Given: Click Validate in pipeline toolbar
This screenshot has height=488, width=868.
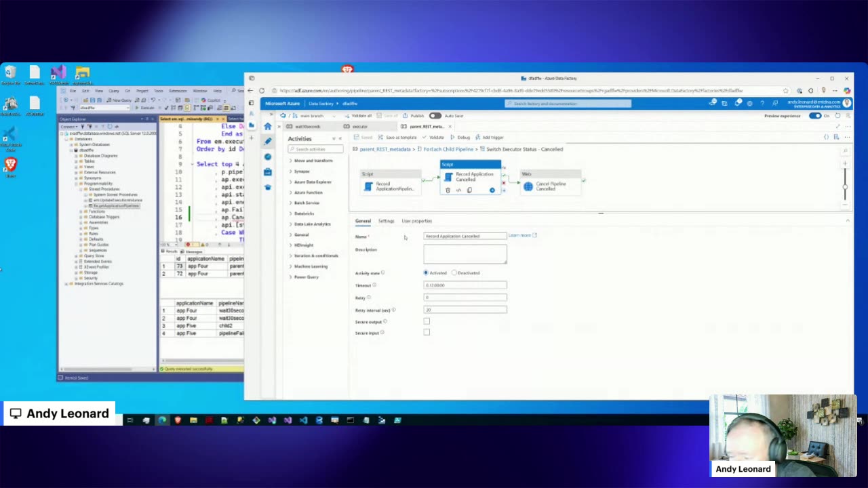Looking at the screenshot, I should tap(433, 138).
